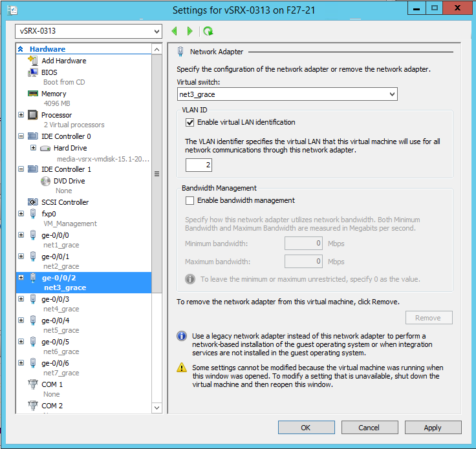The height and width of the screenshot is (449, 476).
Task: Click the VLAN identifier input field
Action: coord(199,165)
